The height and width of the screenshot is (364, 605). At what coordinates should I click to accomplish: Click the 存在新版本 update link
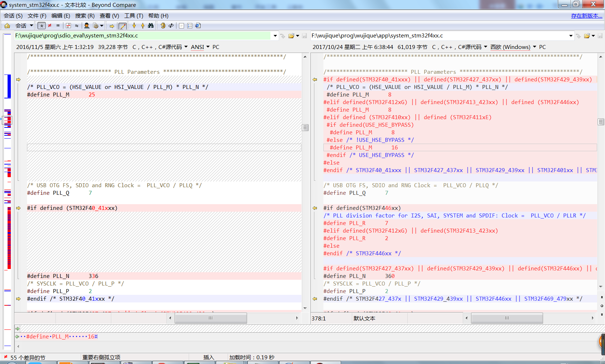click(x=587, y=16)
